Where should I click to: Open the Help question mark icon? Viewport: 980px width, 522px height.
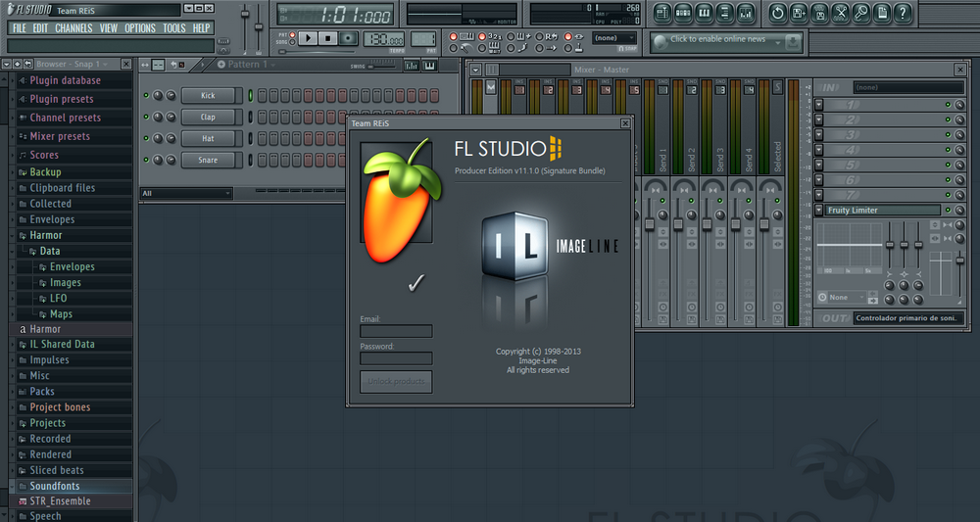pyautogui.click(x=903, y=13)
